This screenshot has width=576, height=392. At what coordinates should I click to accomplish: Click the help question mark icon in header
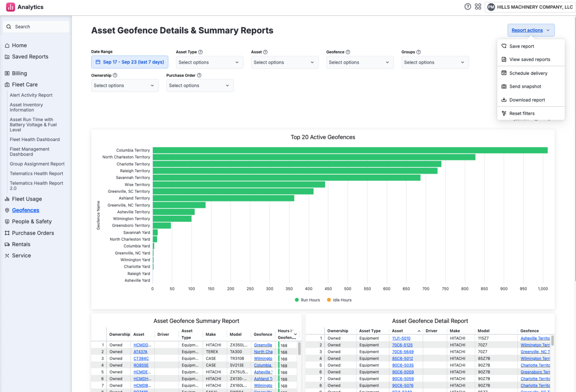pos(468,7)
